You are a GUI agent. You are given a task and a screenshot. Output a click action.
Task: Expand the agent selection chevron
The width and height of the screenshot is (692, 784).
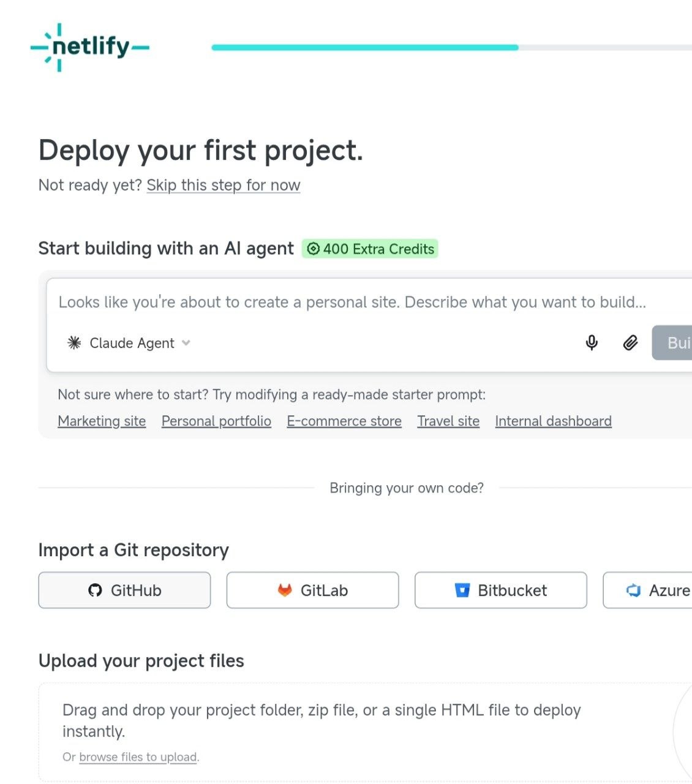pyautogui.click(x=186, y=344)
